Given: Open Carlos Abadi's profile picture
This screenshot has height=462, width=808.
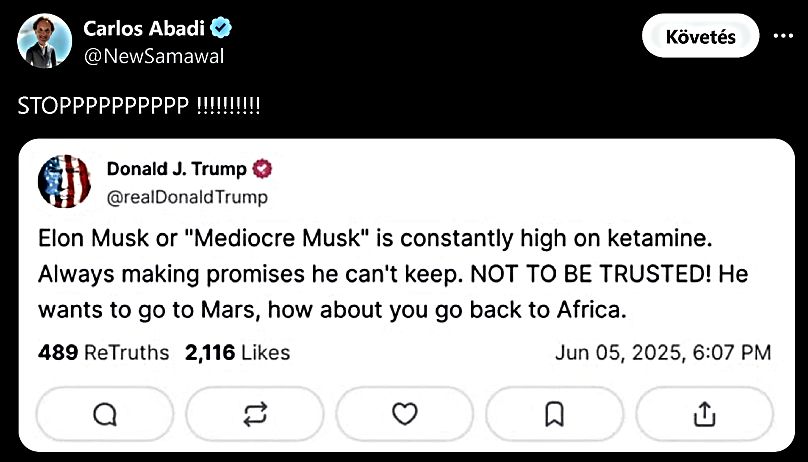Looking at the screenshot, I should point(41,39).
